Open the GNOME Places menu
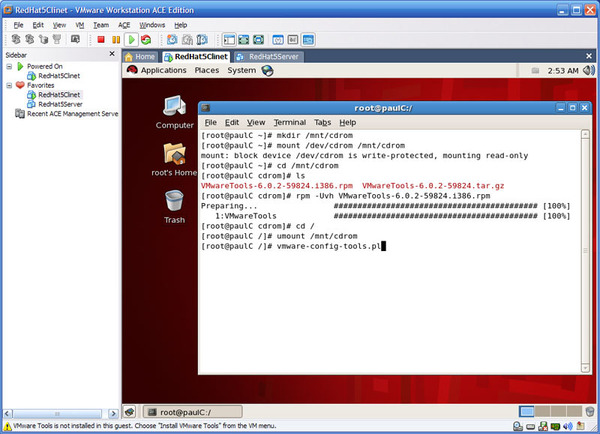Screen dimensions: 600x434 tap(207, 70)
